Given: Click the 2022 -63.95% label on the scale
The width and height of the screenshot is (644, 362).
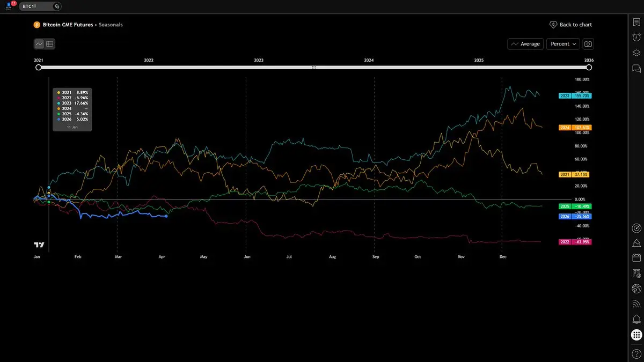Looking at the screenshot, I should 575,242.
